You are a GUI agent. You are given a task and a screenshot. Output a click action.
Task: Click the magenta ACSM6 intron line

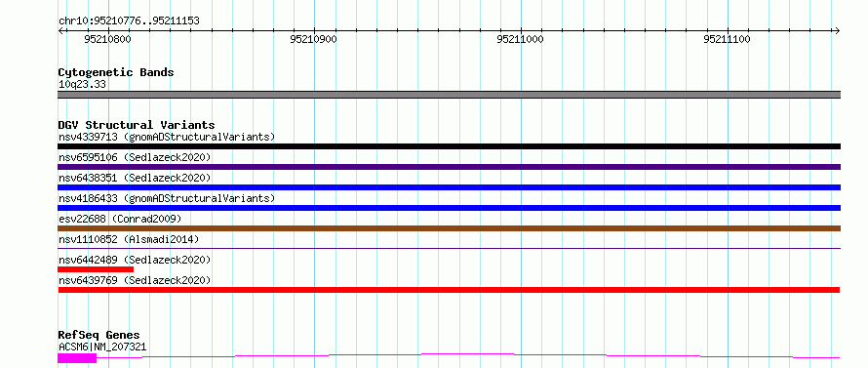pos(468,353)
